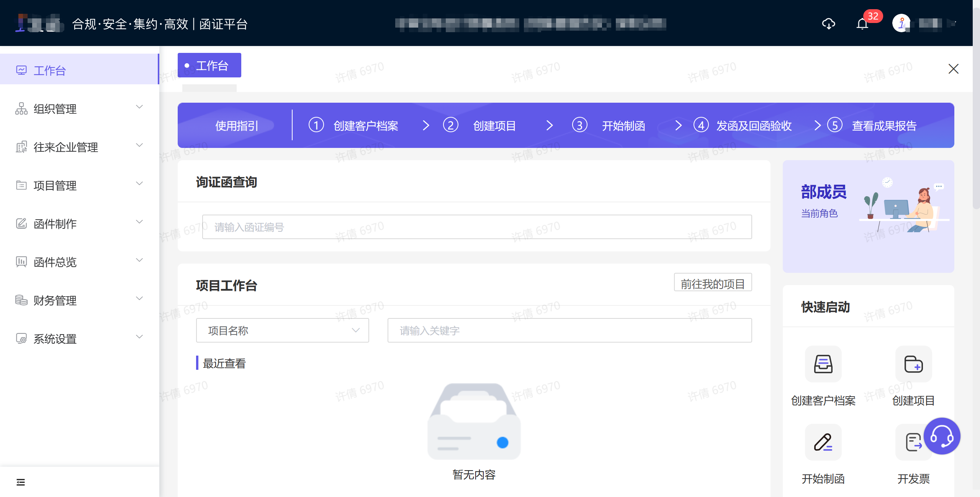Click the 系统设置 gear icon
This screenshot has width=980, height=497.
coord(21,338)
